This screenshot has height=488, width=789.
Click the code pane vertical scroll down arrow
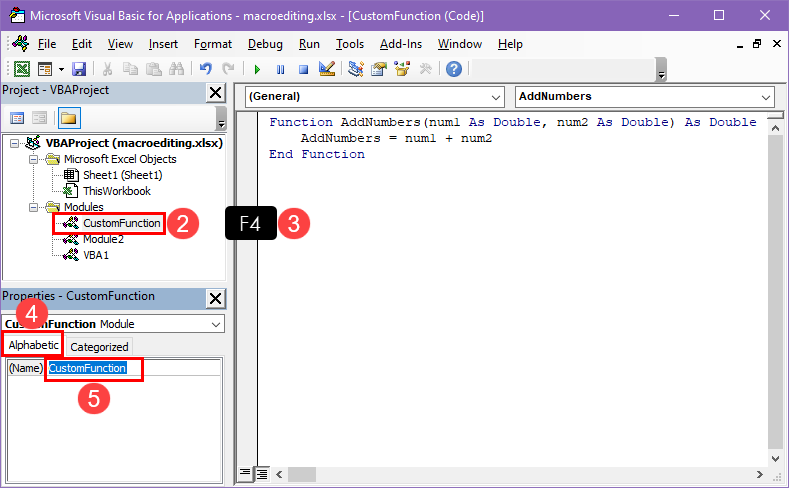coord(775,458)
